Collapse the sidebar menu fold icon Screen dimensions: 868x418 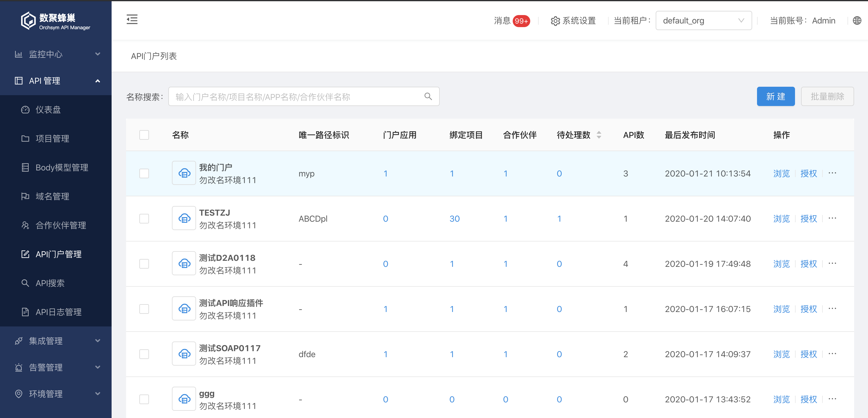click(132, 20)
